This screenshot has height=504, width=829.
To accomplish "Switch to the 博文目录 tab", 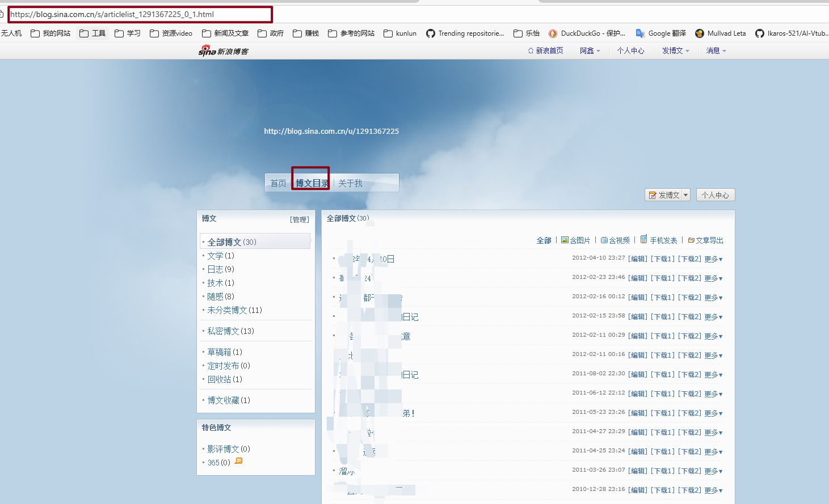I will [x=312, y=183].
